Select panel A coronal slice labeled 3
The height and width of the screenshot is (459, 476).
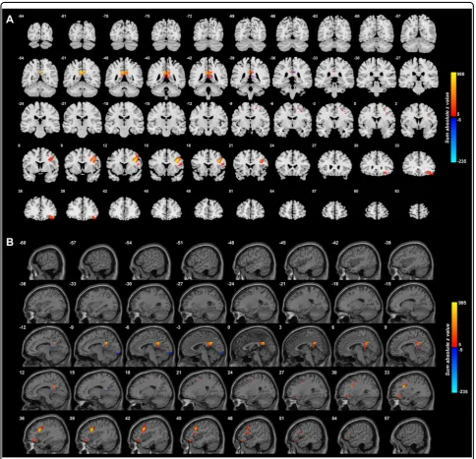(419, 120)
